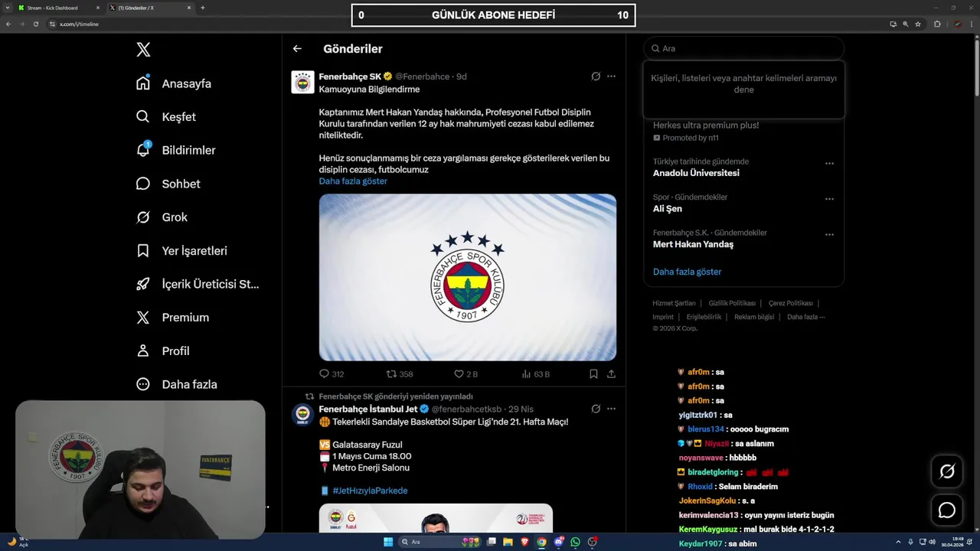Open Reklam bilgisi footer link
The height and width of the screenshot is (551, 980).
coord(754,317)
